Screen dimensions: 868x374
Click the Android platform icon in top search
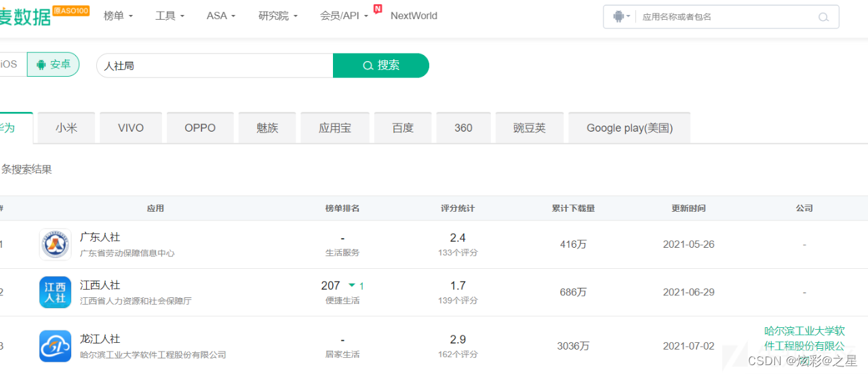click(x=618, y=16)
